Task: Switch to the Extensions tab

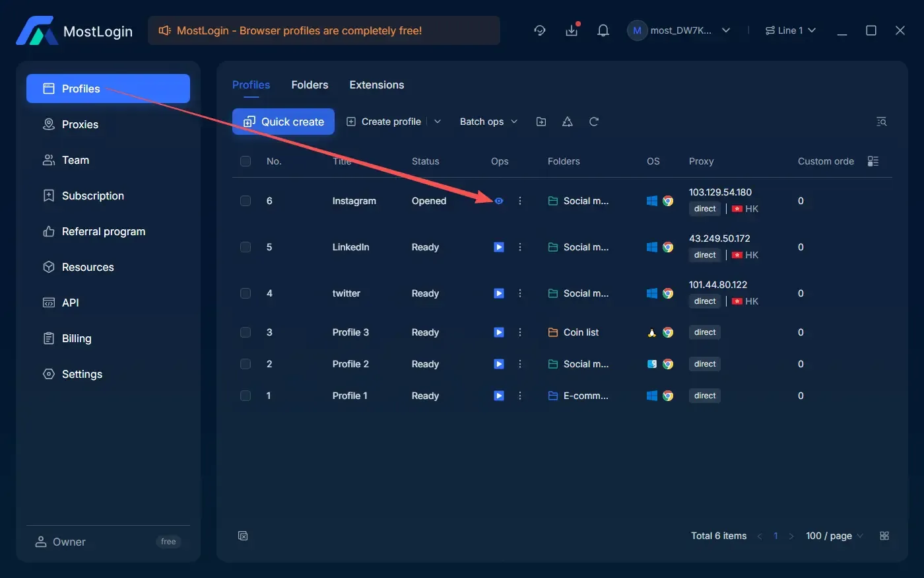Action: 377,85
